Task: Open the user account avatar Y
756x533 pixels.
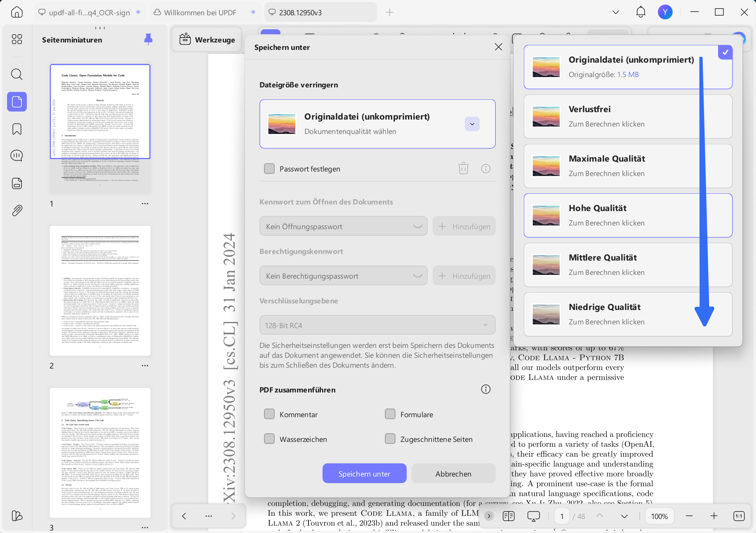Action: [x=665, y=12]
